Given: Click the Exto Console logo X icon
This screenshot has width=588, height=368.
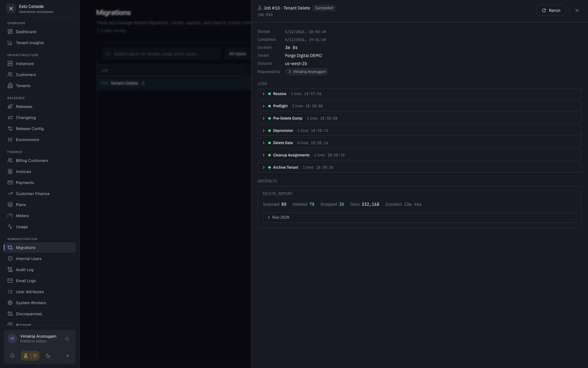Looking at the screenshot, I should (11, 9).
